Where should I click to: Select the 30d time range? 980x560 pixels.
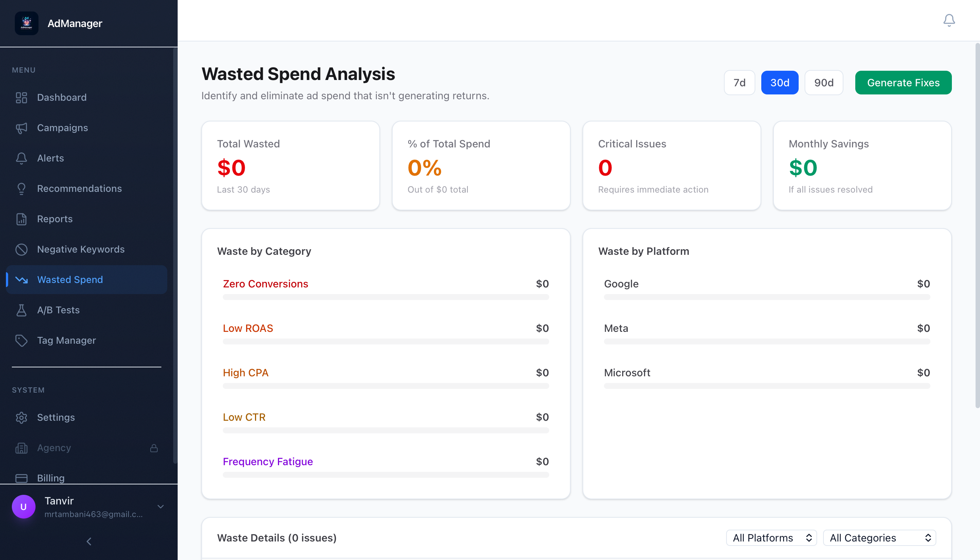(779, 83)
